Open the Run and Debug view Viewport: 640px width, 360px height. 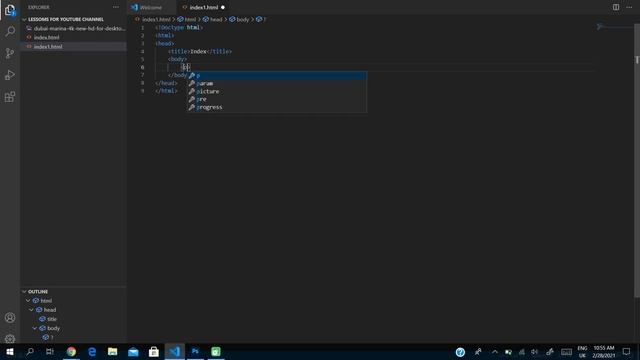10,75
